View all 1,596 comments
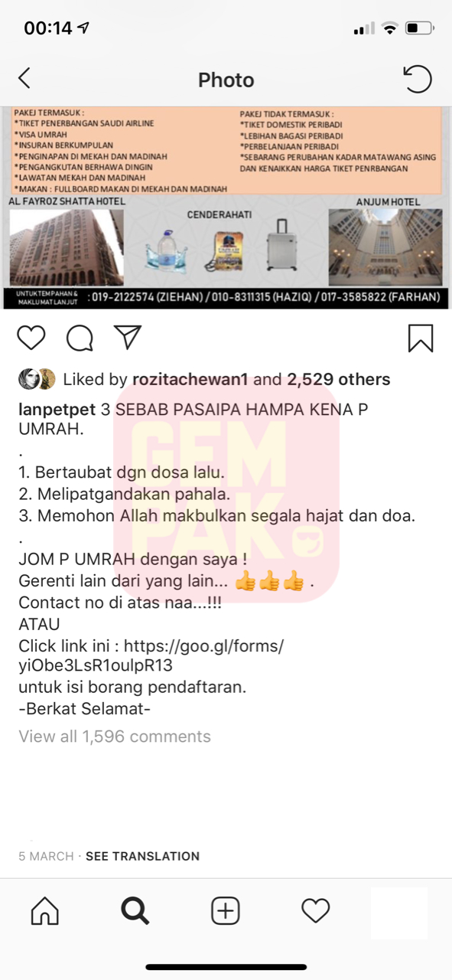 [115, 737]
